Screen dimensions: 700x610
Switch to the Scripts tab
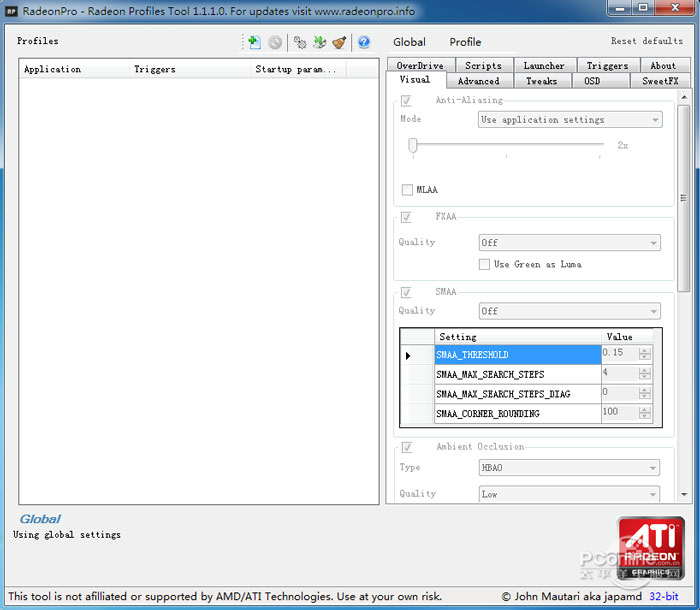coord(484,65)
